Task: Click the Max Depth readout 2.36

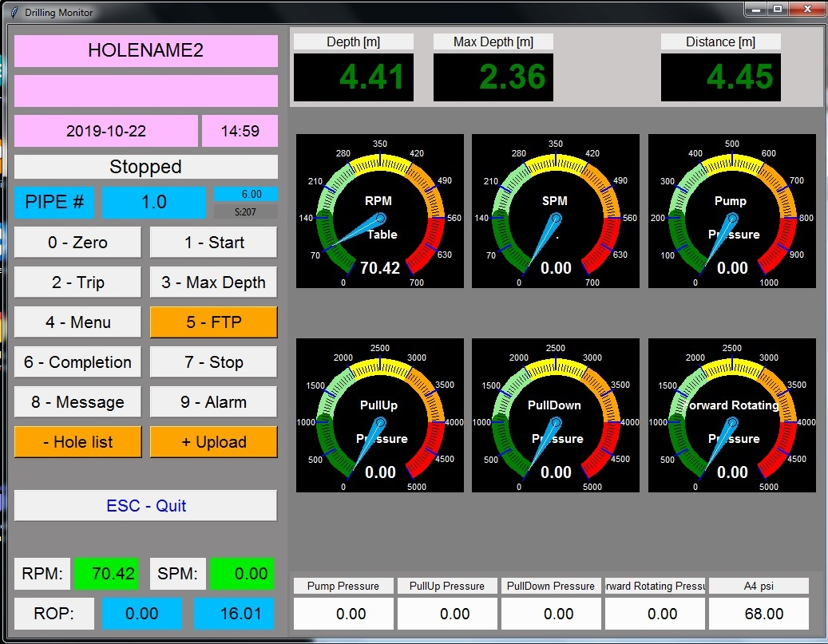Action: click(x=493, y=77)
